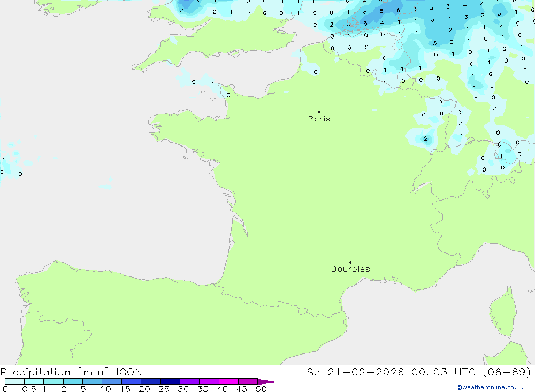Pick the legend swatch between 0.5 and 1

click(x=34, y=381)
